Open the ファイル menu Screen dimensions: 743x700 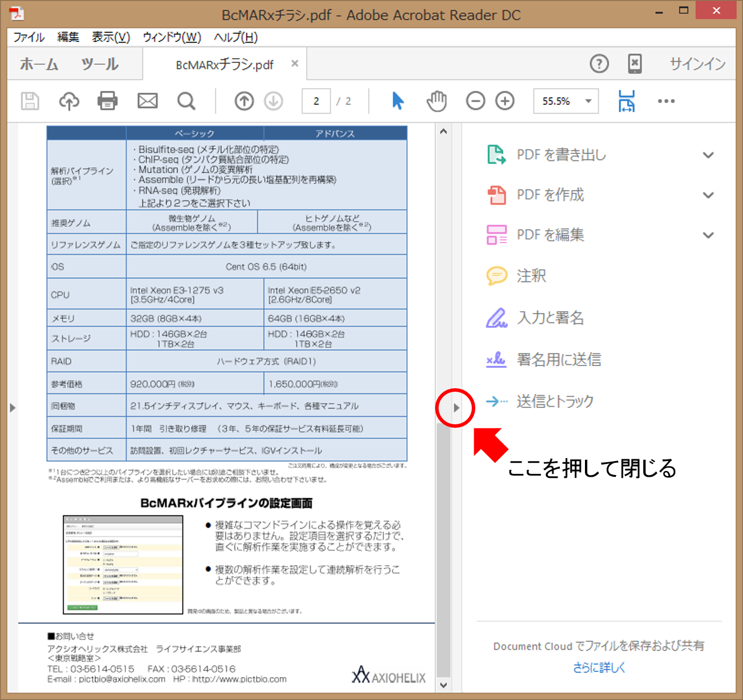coord(29,37)
